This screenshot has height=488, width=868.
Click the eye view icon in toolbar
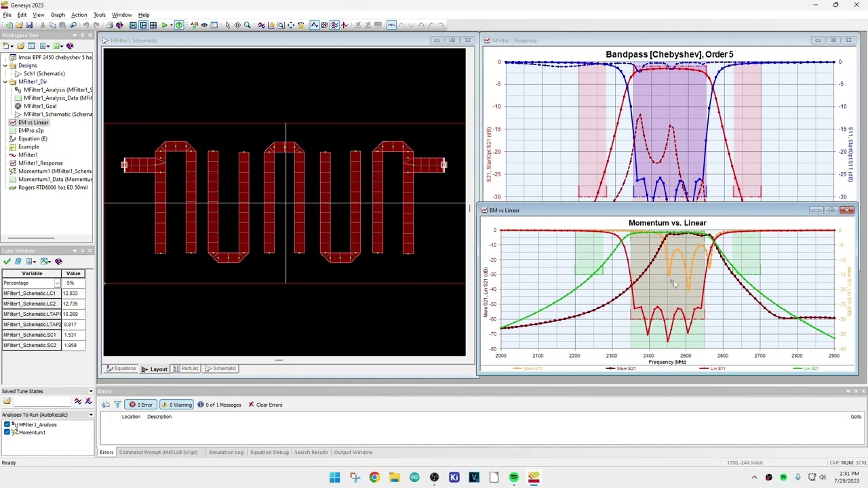204,25
